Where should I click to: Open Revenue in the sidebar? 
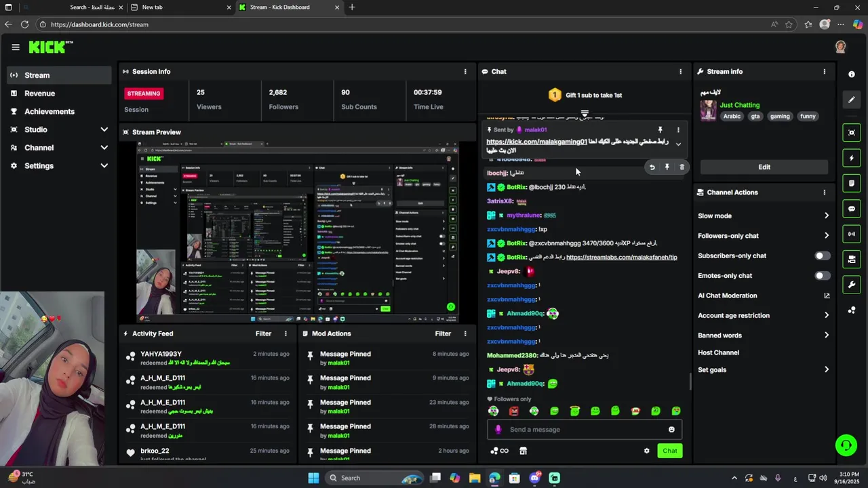60,94
